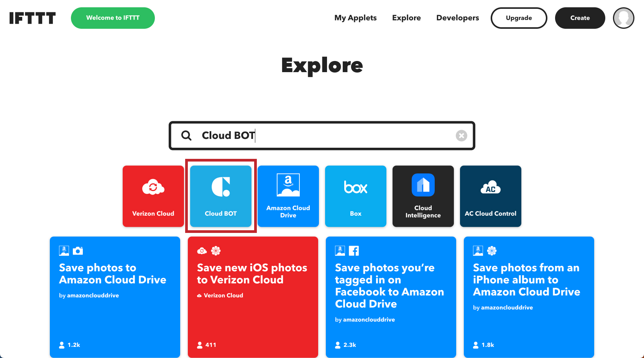Click 'by amazonclouddrive' on the iPhone album card
The width and height of the screenshot is (644, 358).
click(x=503, y=308)
